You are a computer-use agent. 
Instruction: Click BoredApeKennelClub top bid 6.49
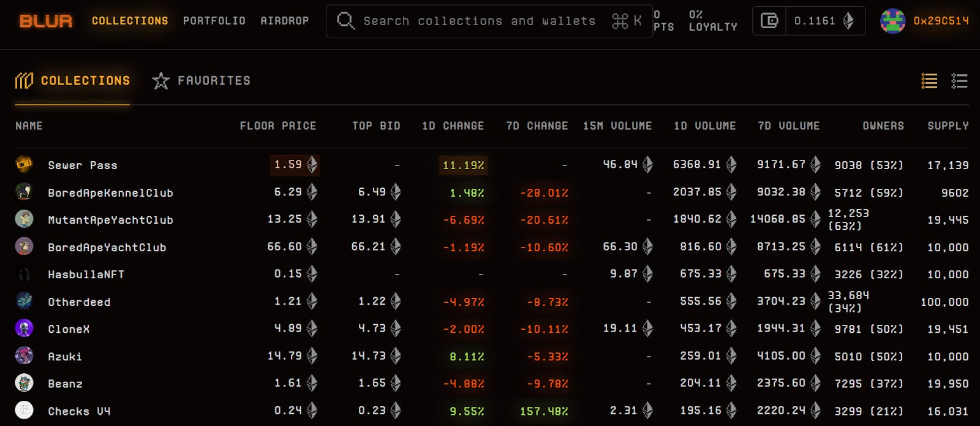pos(379,192)
